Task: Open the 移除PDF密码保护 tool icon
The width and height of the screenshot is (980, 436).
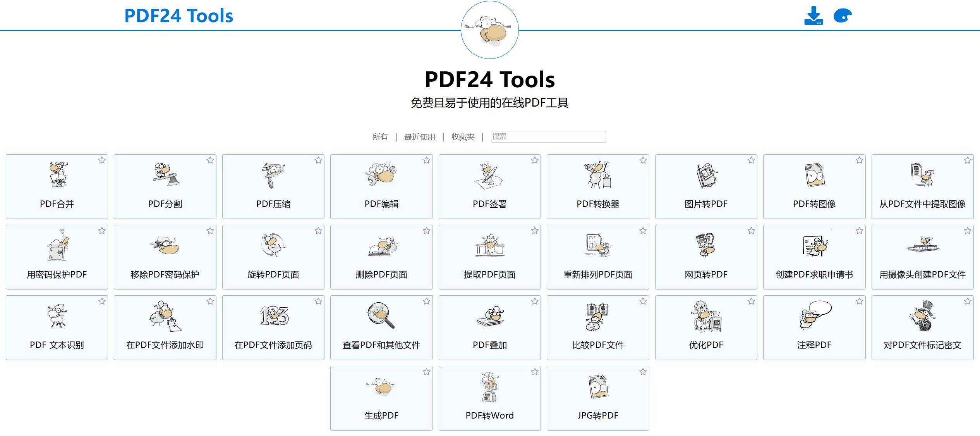Action: 165,246
